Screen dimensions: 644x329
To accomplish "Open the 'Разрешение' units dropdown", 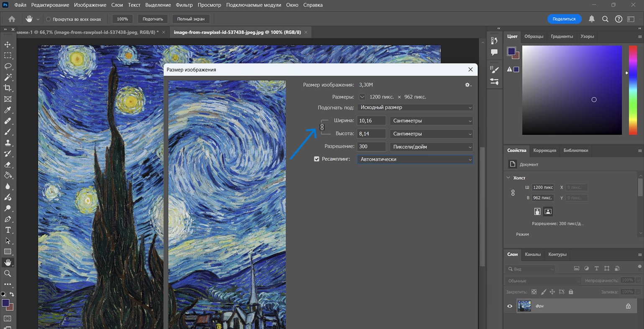I will [x=432, y=147].
